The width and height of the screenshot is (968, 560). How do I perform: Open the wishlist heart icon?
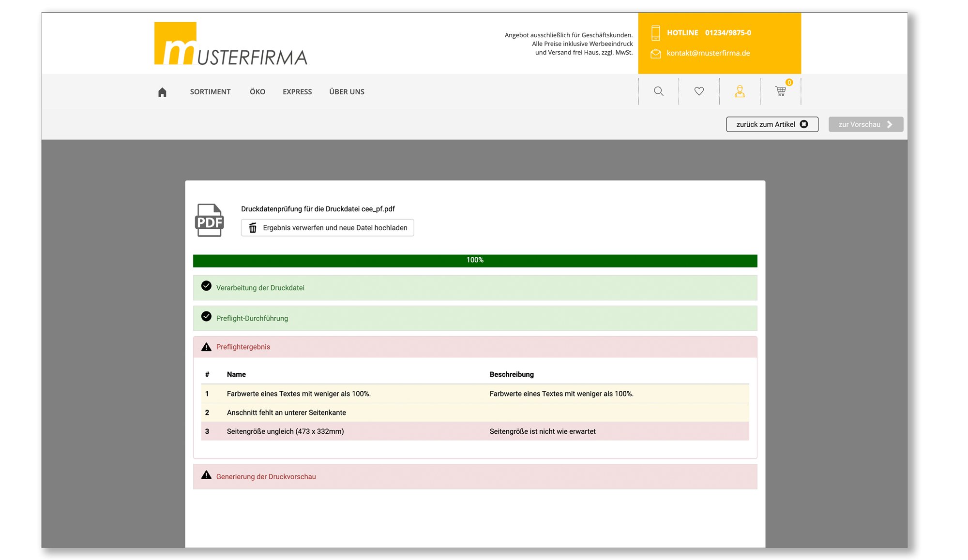tap(699, 91)
